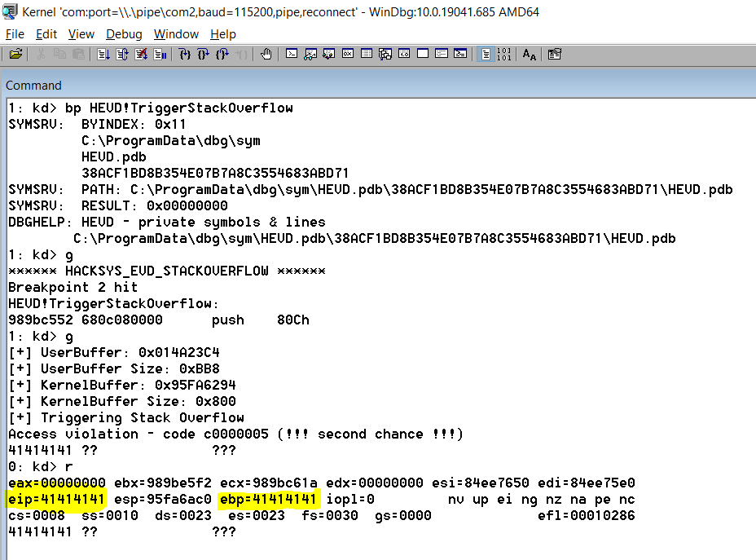Open the Edit menu
Viewport: 756px width, 560px height.
[x=46, y=34]
